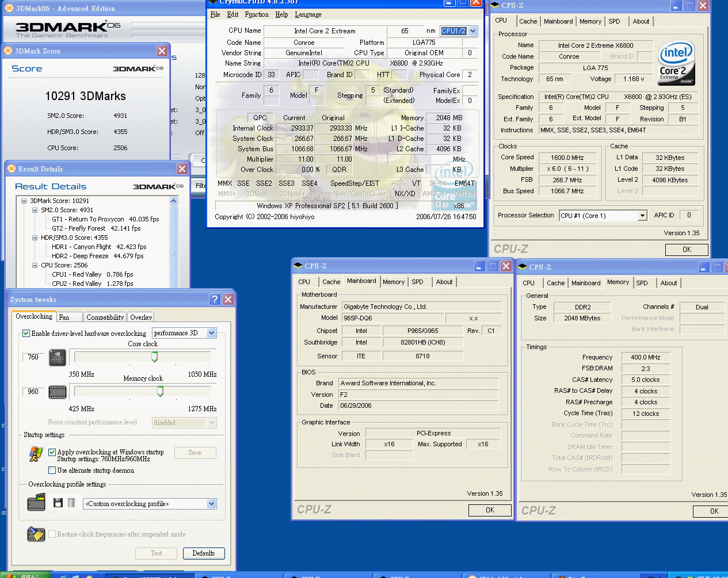728x578 pixels.
Task: Click the memory chip icon beside Memory clock
Action: [57, 392]
